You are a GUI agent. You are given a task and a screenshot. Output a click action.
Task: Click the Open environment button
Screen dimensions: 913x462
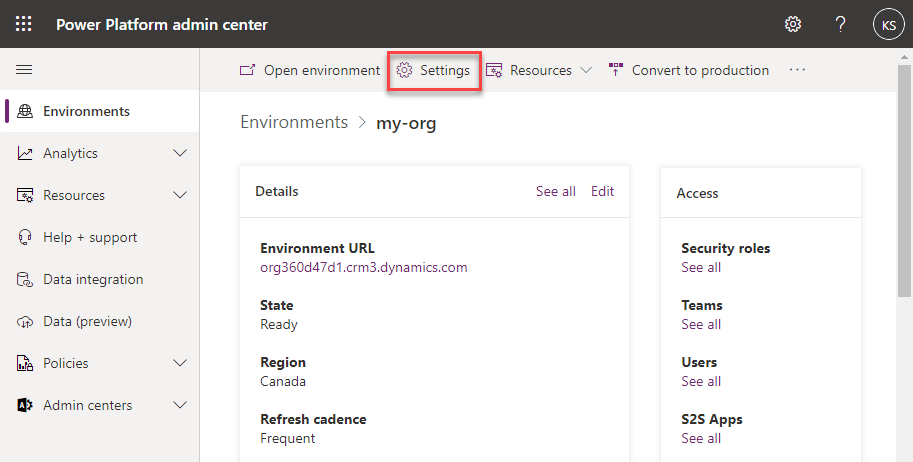(x=310, y=70)
